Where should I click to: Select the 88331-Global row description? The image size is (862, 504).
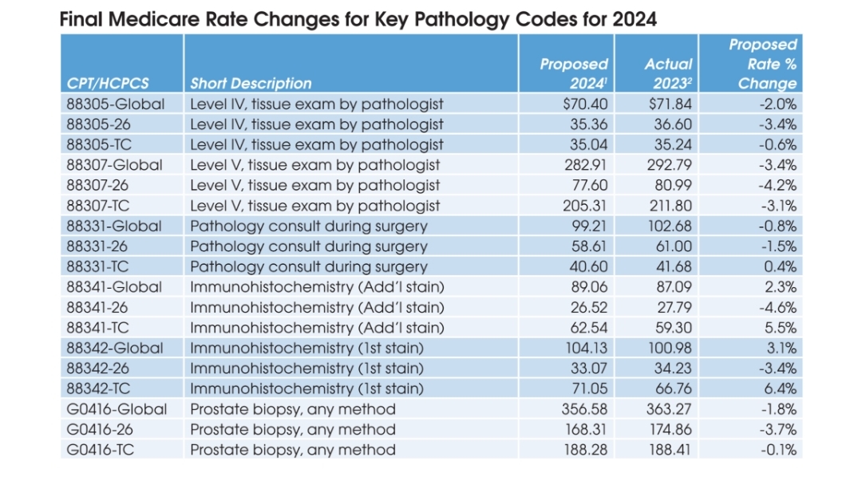308,226
